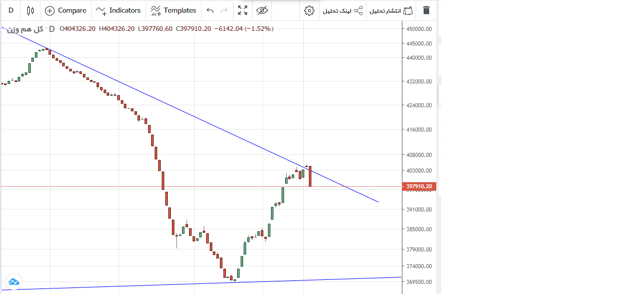
Task: Click the O404326.20 open value in legend
Action: tap(77, 29)
